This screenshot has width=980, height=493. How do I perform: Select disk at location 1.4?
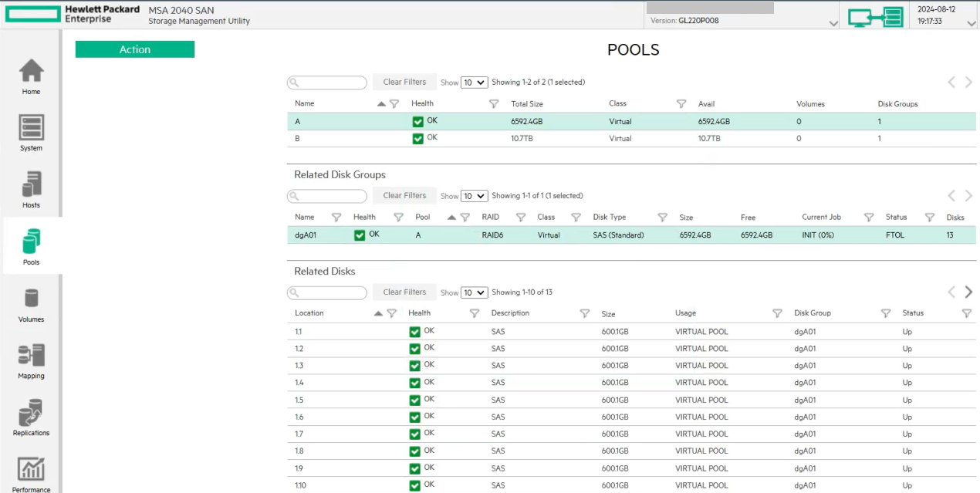[x=631, y=383]
